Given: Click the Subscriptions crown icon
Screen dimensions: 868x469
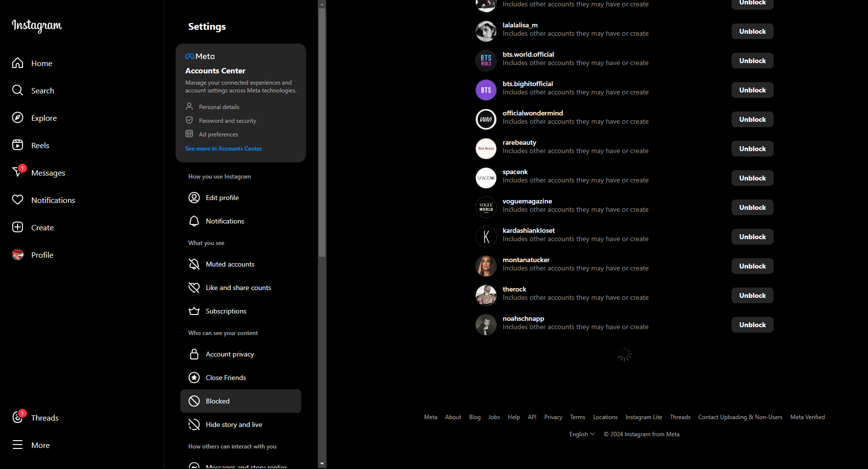Looking at the screenshot, I should pos(194,311).
